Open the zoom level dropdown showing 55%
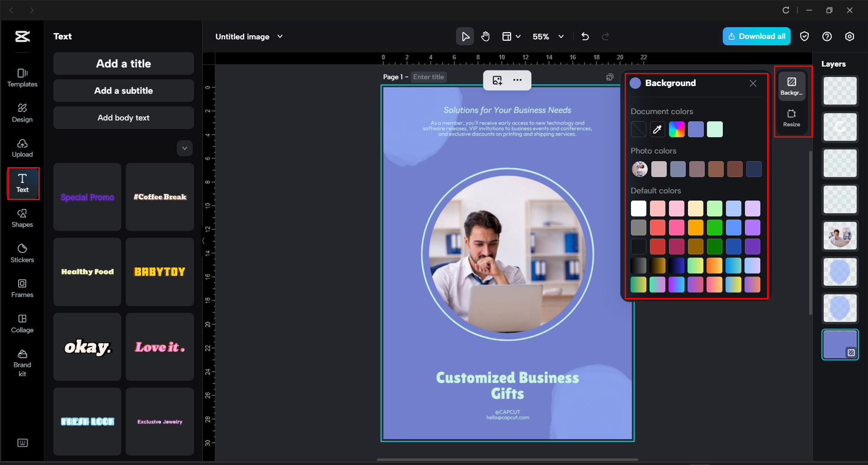The image size is (868, 465). [548, 36]
